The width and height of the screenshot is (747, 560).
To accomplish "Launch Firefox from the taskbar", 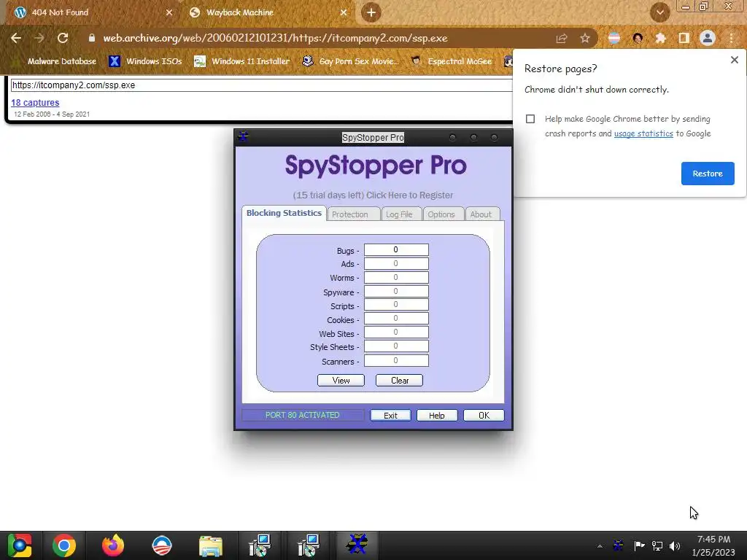I will 113,545.
